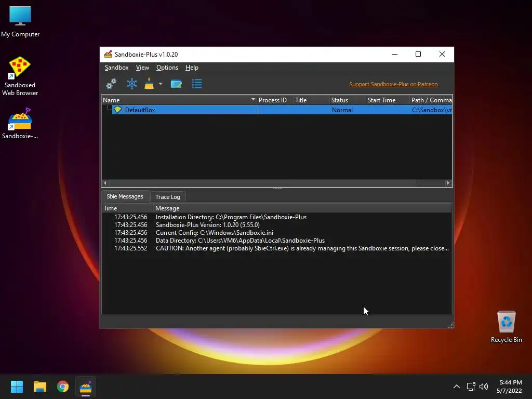
Task: Click the 17:43:25.552 timestamp cell
Action: click(130, 248)
